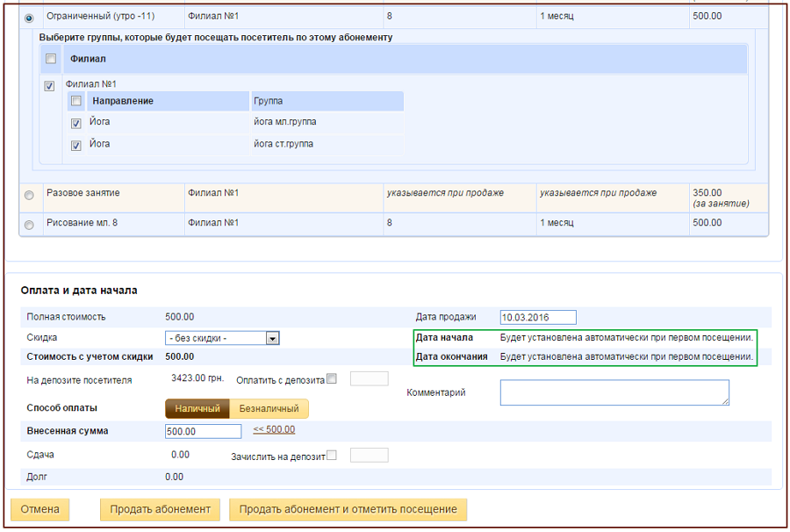Click the 'Сдача' label
The image size is (790, 532).
pos(40,455)
